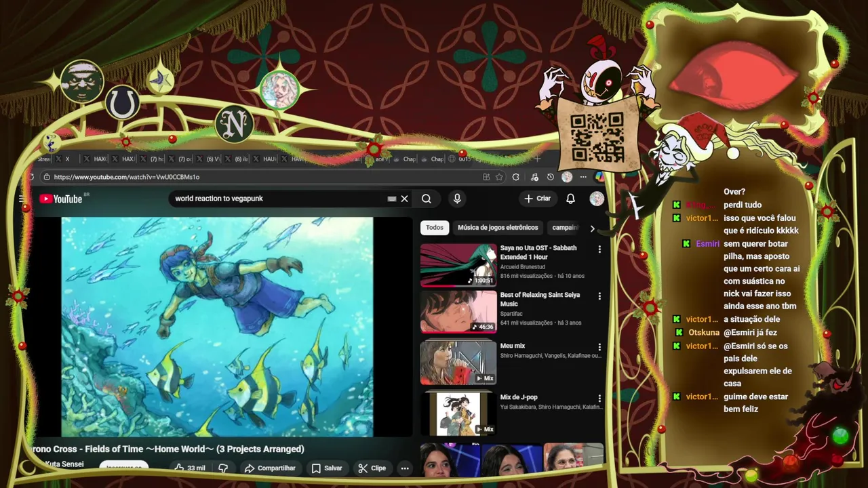Open Saya no Uta OST thumbnail

pyautogui.click(x=458, y=265)
